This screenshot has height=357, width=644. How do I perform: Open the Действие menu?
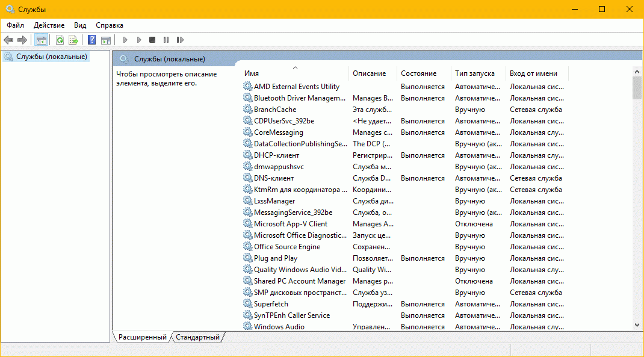click(49, 25)
